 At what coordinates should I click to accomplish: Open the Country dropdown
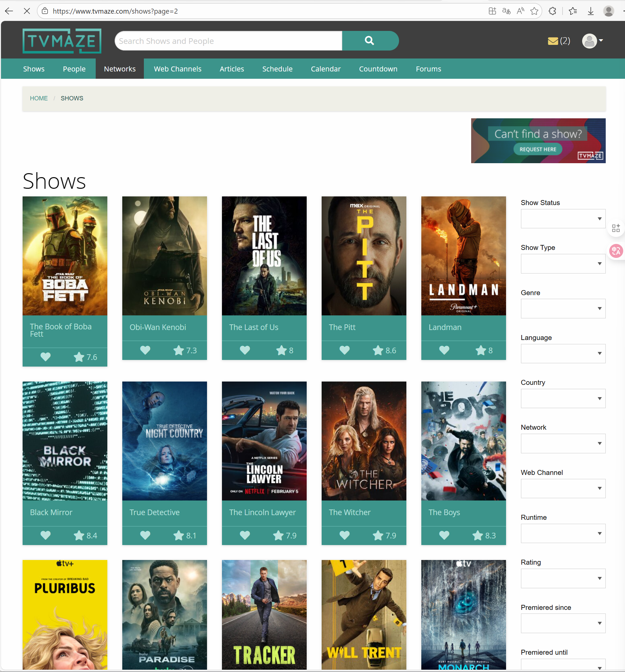[x=563, y=398]
